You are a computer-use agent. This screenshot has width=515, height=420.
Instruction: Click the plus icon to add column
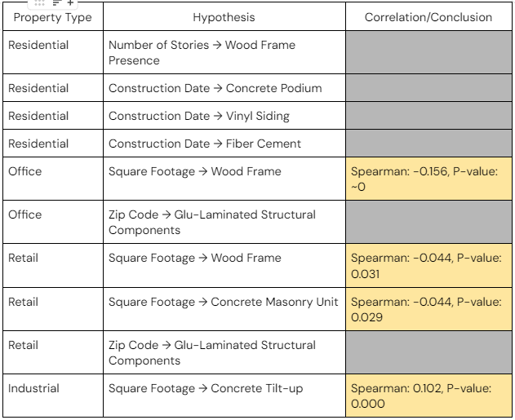tap(70, 3)
